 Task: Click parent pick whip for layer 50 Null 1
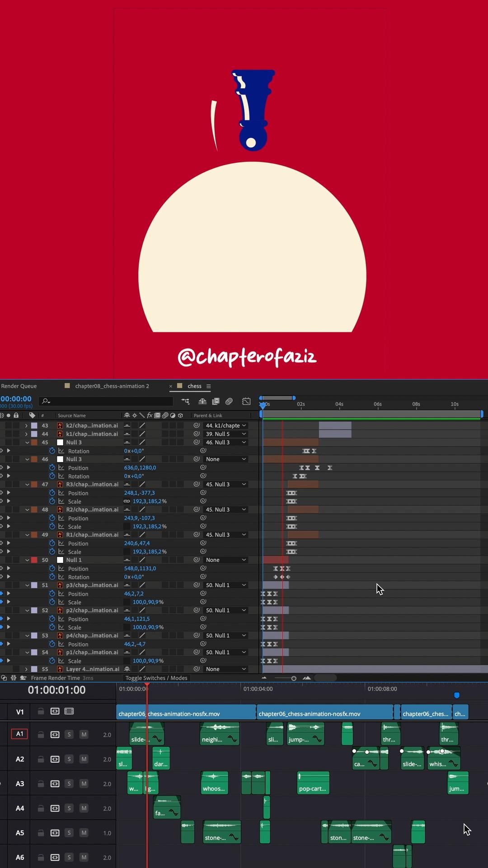(197, 560)
